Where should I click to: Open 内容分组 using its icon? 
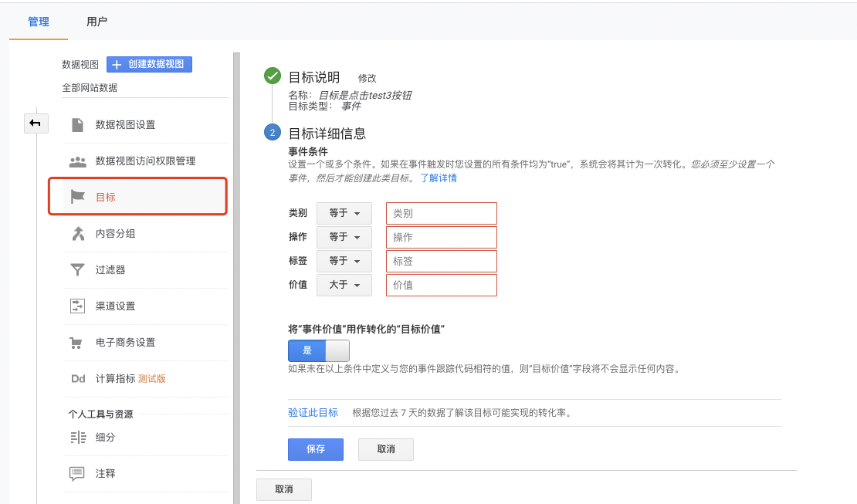point(77,232)
